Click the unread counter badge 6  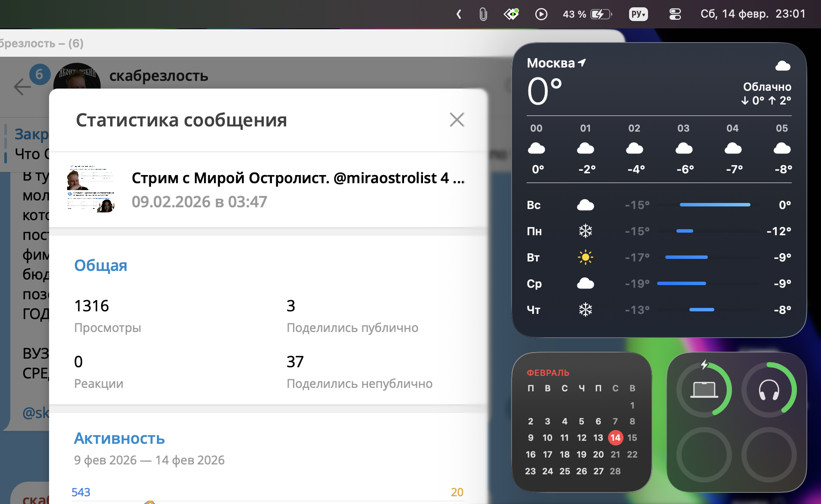click(40, 74)
